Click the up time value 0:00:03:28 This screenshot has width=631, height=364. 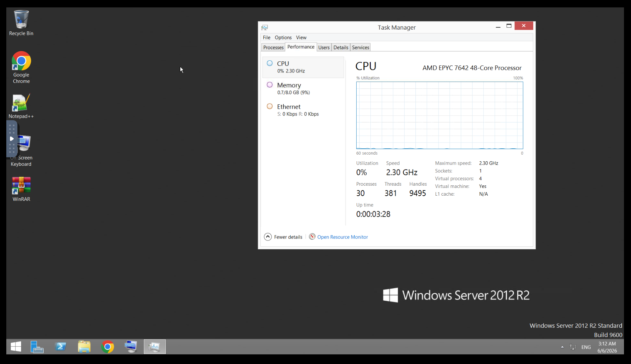point(373,214)
